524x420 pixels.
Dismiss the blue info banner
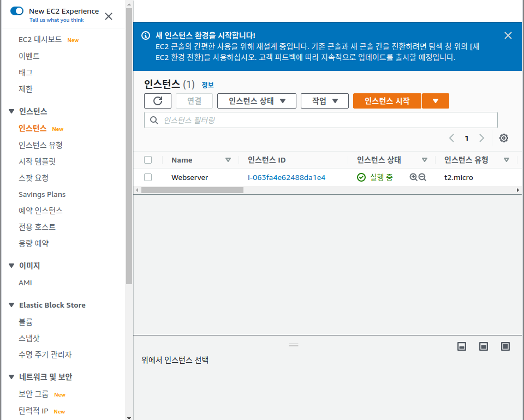(508, 35)
